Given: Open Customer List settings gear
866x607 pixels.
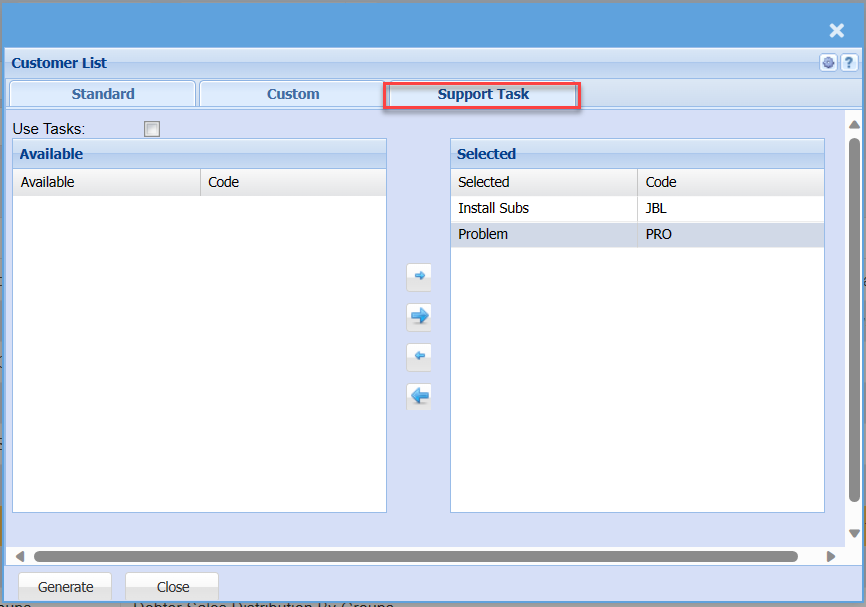Looking at the screenshot, I should click(x=828, y=63).
